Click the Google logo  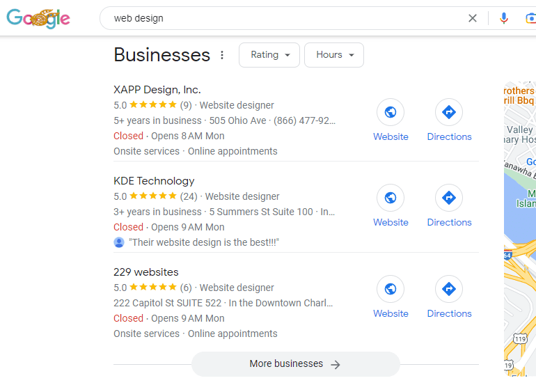pos(38,19)
